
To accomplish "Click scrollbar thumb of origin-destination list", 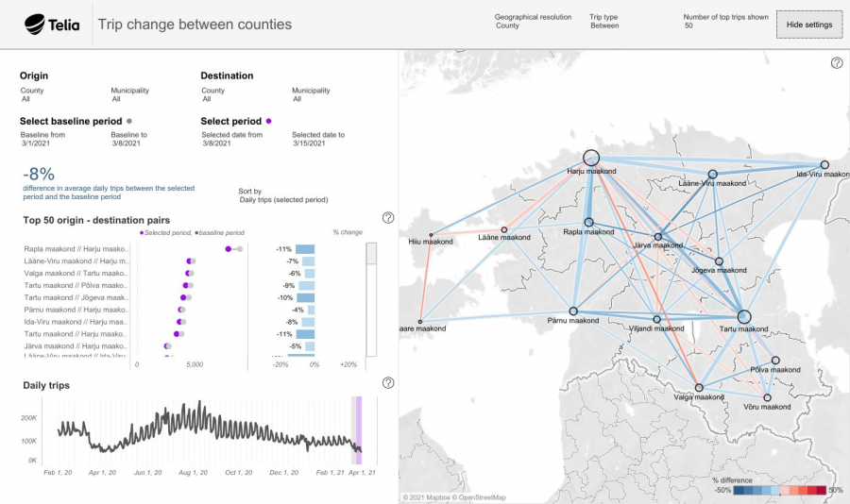I will click(371, 254).
